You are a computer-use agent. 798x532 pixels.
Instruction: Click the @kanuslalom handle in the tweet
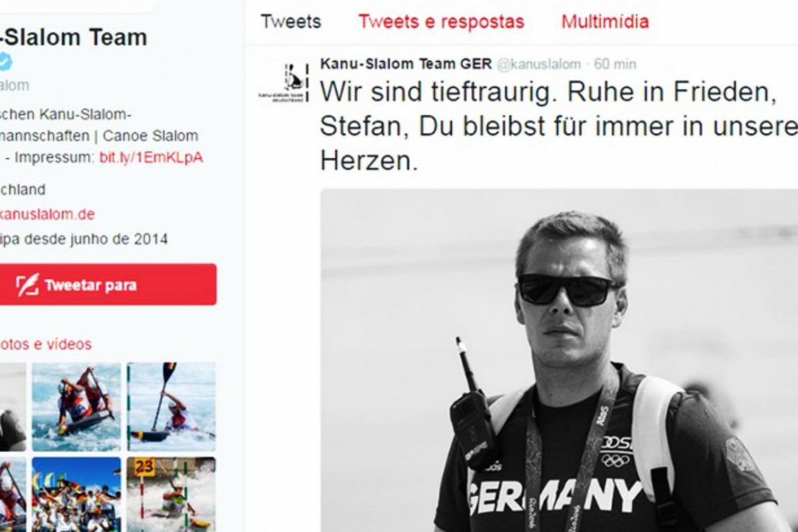pyautogui.click(x=538, y=64)
